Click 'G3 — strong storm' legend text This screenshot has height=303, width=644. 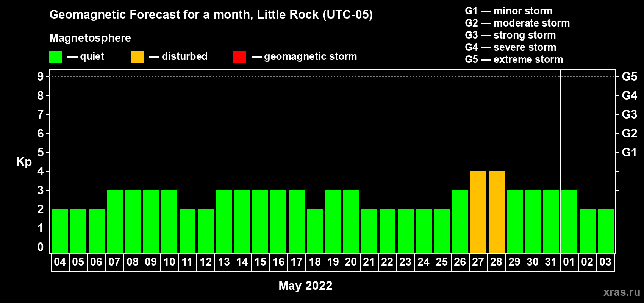[x=511, y=35]
